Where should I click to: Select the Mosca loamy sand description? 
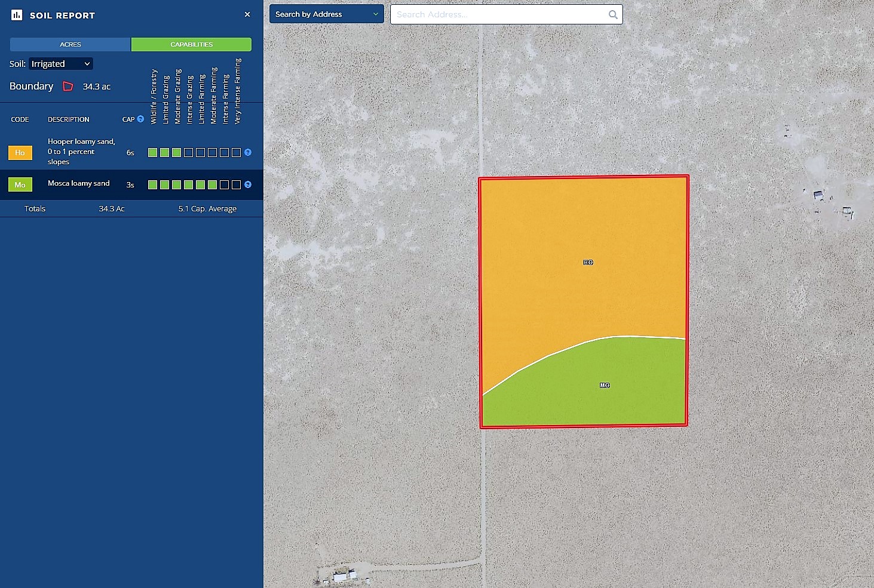click(79, 184)
